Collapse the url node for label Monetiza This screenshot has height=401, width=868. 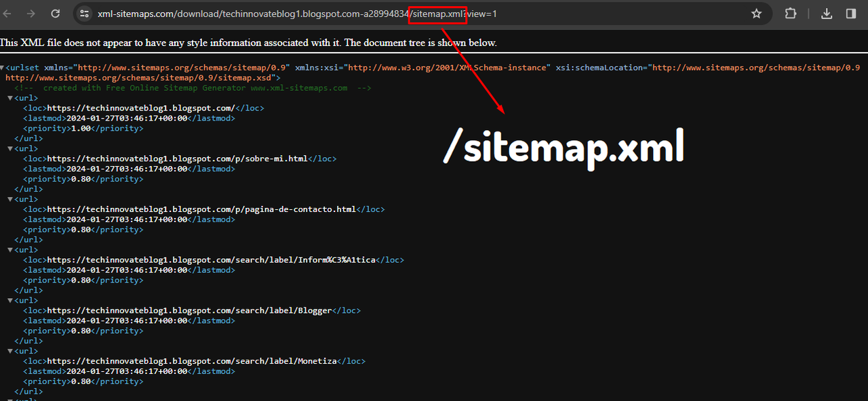[x=10, y=351]
